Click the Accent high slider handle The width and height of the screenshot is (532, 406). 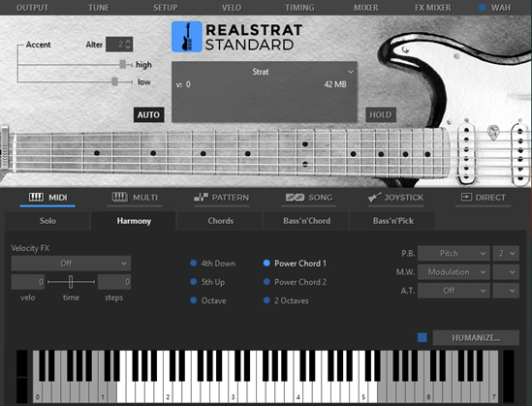point(123,64)
